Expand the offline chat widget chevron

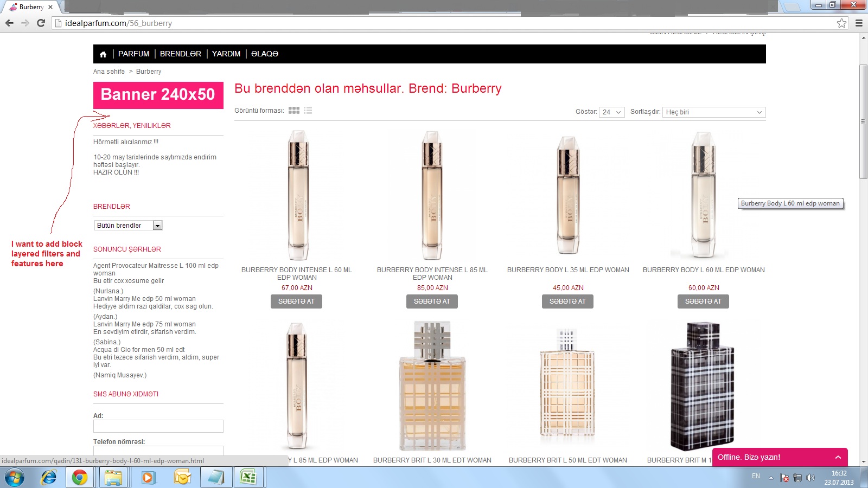click(x=838, y=458)
